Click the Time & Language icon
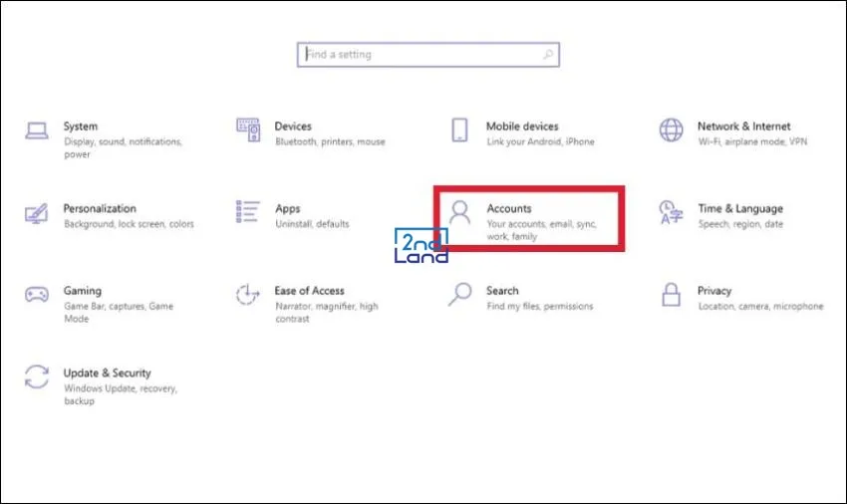 click(x=671, y=213)
